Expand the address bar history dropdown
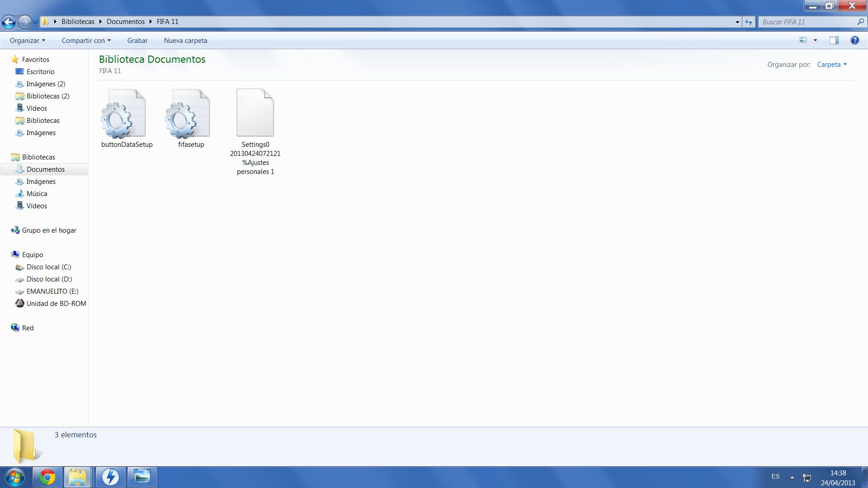The height and width of the screenshot is (488, 868). pos(737,22)
